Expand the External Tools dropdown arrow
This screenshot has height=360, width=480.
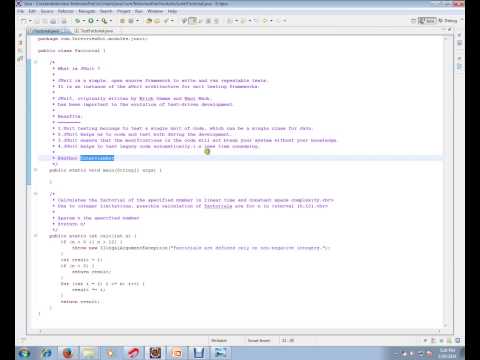pyautogui.click(x=111, y=21)
